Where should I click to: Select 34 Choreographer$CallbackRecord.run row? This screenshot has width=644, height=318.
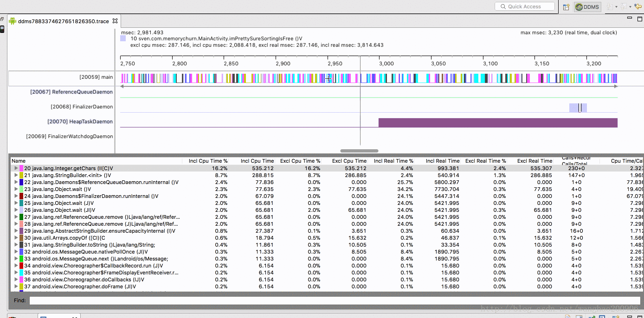[x=327, y=266]
